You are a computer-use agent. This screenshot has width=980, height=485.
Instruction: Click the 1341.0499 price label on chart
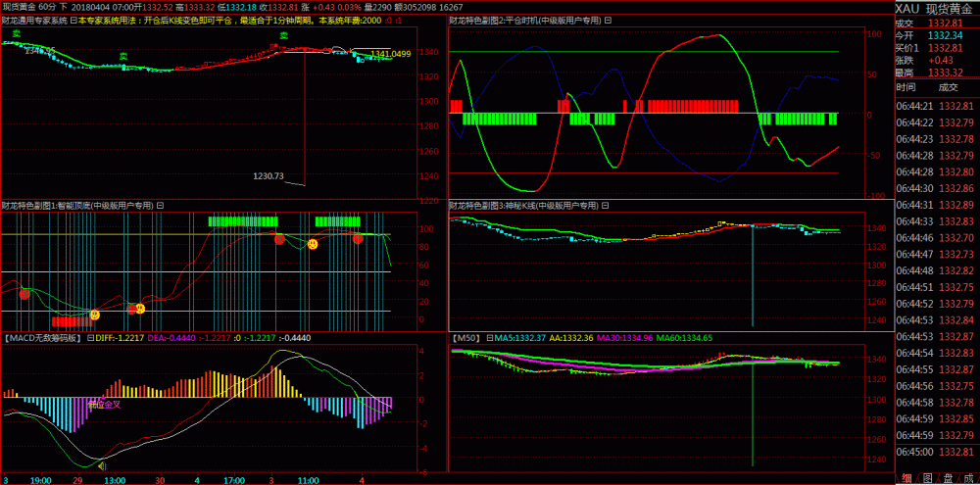(x=391, y=54)
